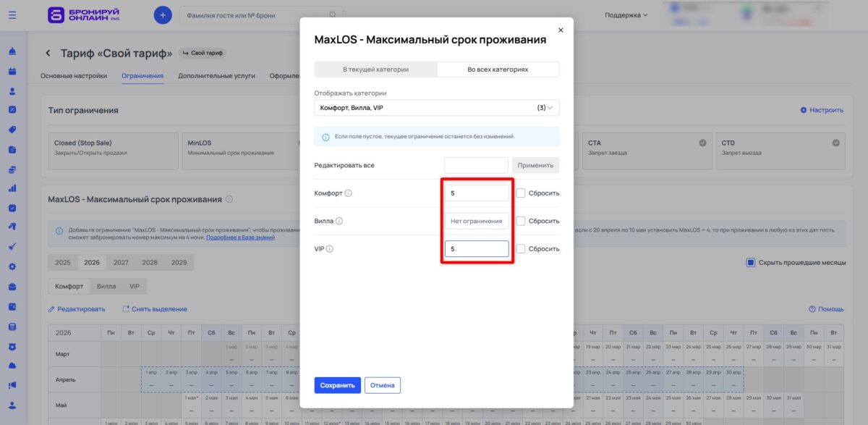Open the Отображать категории dropdown

tap(435, 106)
